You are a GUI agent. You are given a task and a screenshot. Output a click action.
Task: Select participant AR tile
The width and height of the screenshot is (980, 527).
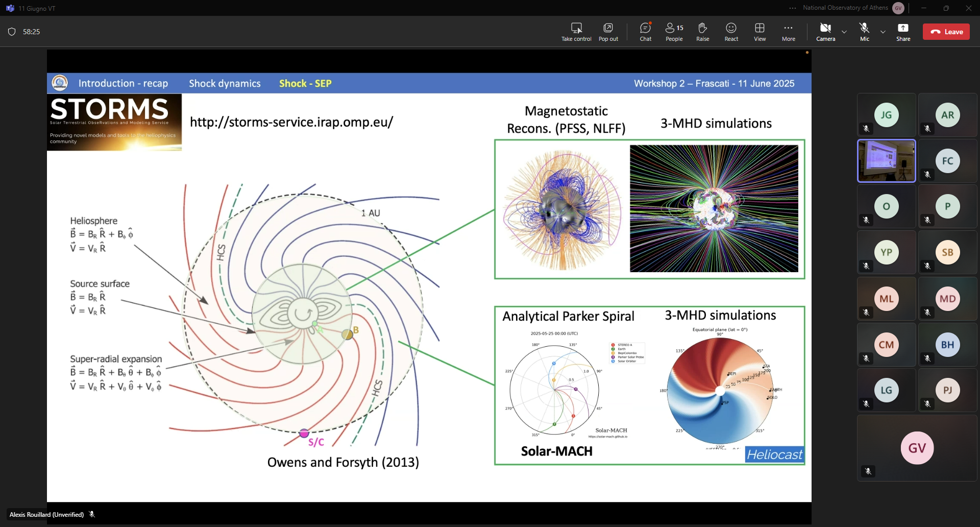(x=948, y=115)
